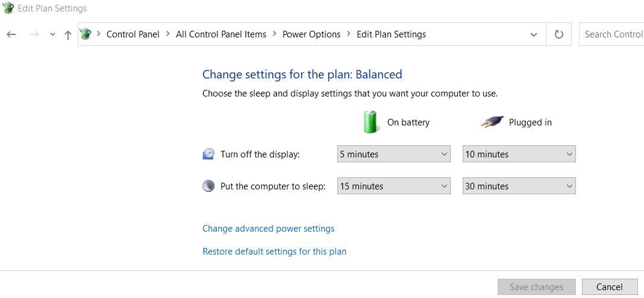This screenshot has height=298, width=644.
Task: Go back with the left arrow
Action: point(11,34)
